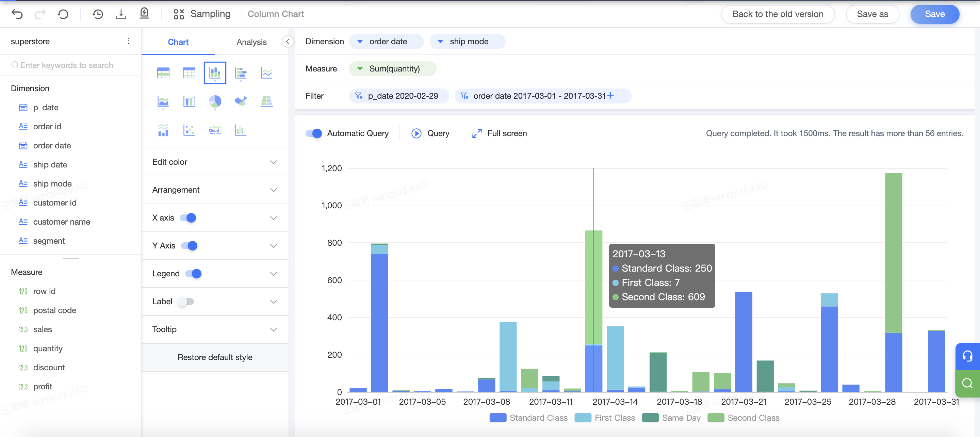Click the green magnifier search icon
Viewport: 980px width, 437px height.
[x=967, y=383]
